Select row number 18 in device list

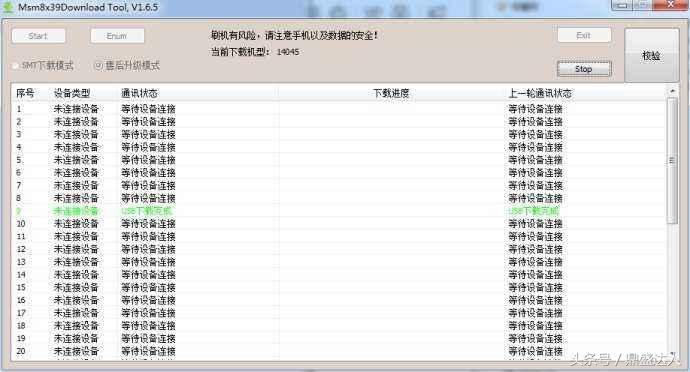click(338, 326)
